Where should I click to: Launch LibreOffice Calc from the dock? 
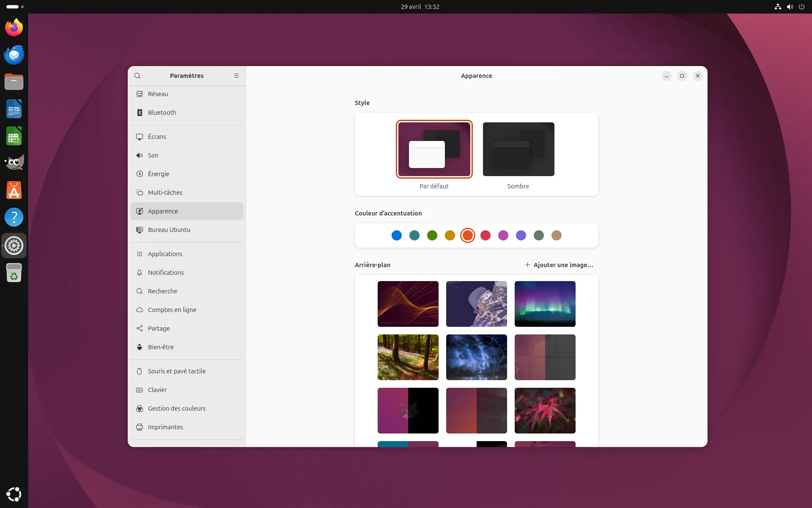[14, 136]
